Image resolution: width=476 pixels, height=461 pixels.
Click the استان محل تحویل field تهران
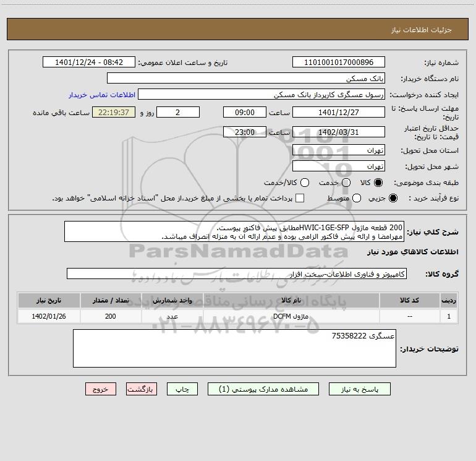tap(339, 150)
